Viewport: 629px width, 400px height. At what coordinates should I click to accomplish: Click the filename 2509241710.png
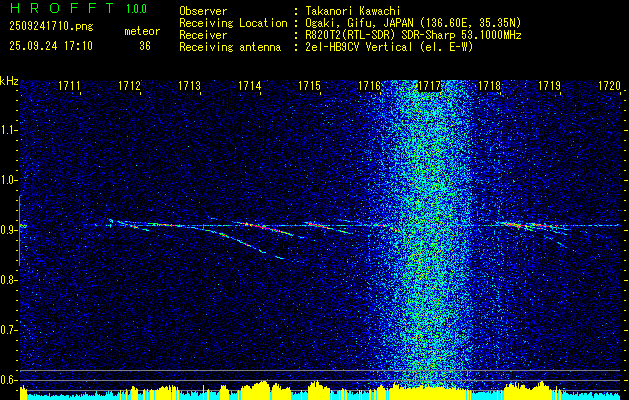click(51, 26)
